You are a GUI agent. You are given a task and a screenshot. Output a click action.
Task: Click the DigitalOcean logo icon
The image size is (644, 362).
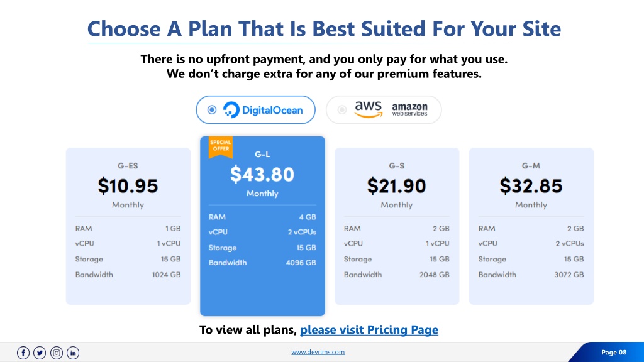(231, 109)
